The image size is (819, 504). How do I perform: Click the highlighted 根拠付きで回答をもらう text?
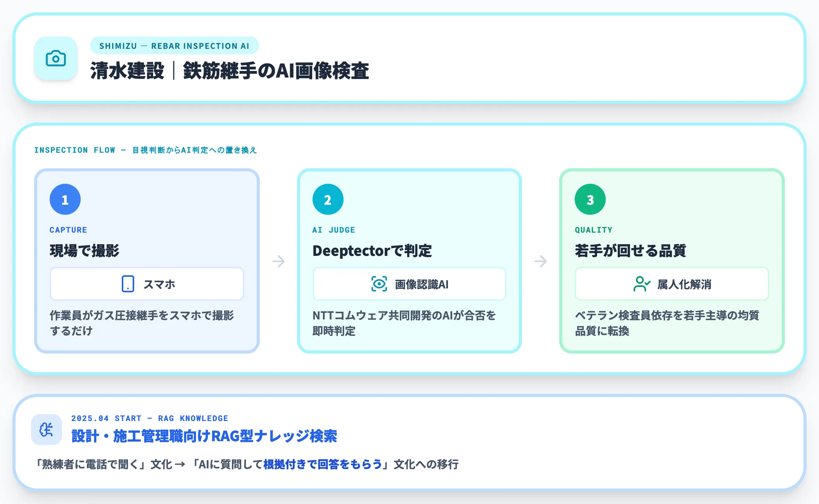(323, 464)
